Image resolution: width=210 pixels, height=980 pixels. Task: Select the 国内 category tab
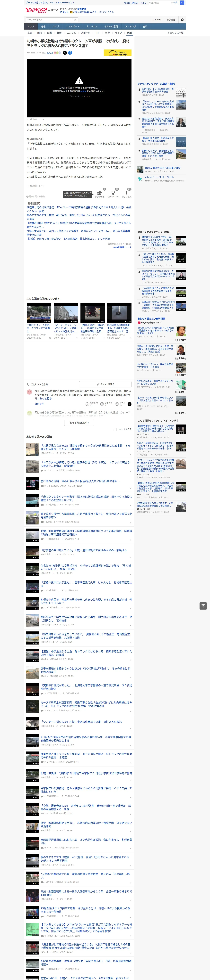(x=40, y=33)
